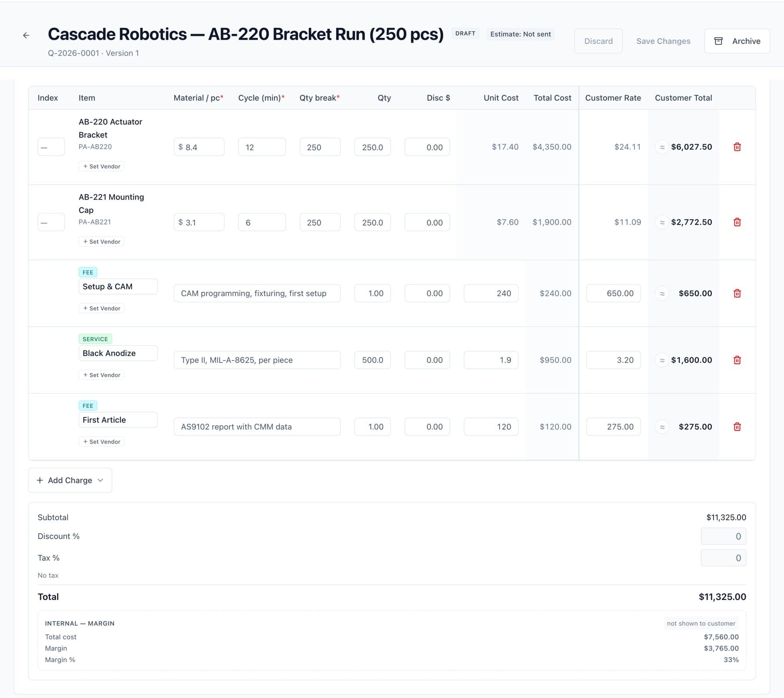The width and height of the screenshot is (784, 698).
Task: Edit the Setup & CAM customer rate 650.00
Action: (613, 293)
